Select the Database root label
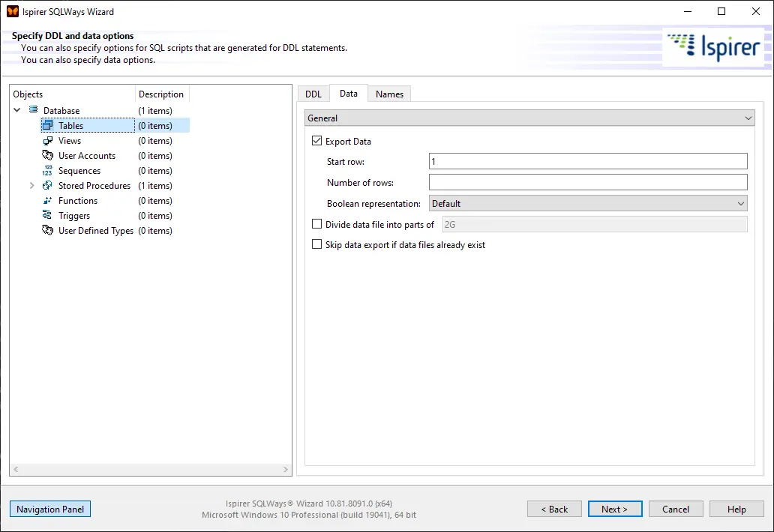Screen dimensions: 774x532 click(x=61, y=110)
